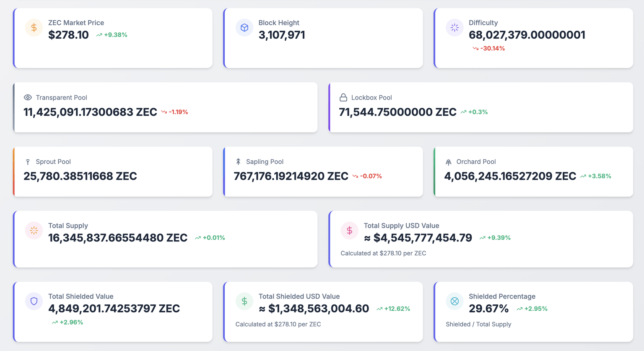Select the 'Calculated at $278.10 per ZEC' text

(384, 253)
